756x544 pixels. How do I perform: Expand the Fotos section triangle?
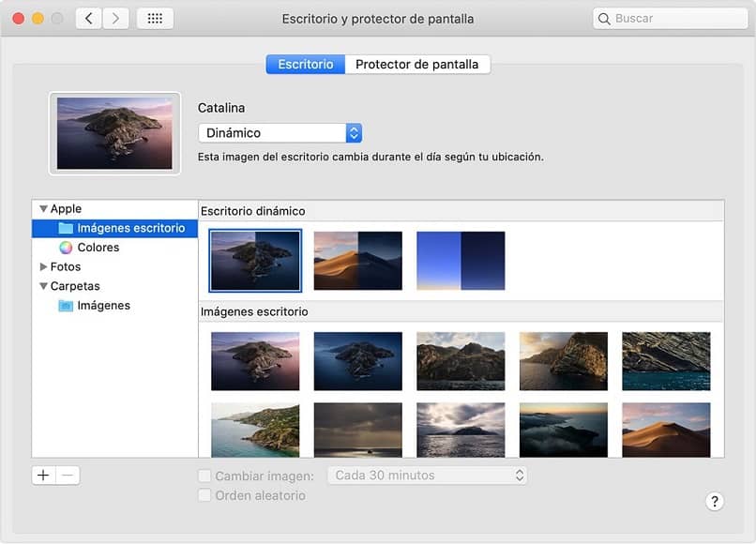43,266
